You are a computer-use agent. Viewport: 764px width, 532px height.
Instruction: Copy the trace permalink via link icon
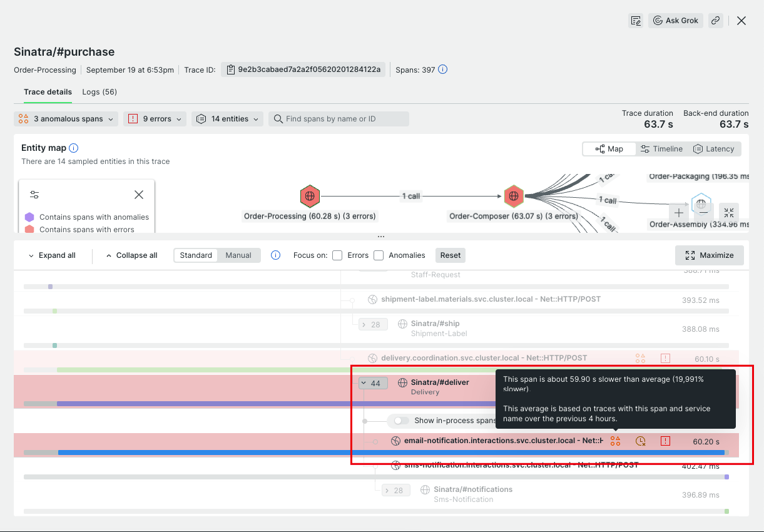(x=716, y=21)
